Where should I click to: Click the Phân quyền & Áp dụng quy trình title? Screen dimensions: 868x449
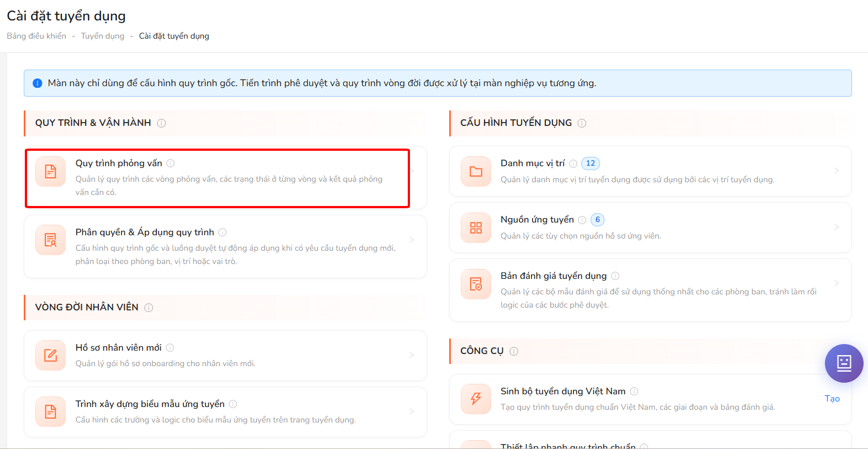145,233
